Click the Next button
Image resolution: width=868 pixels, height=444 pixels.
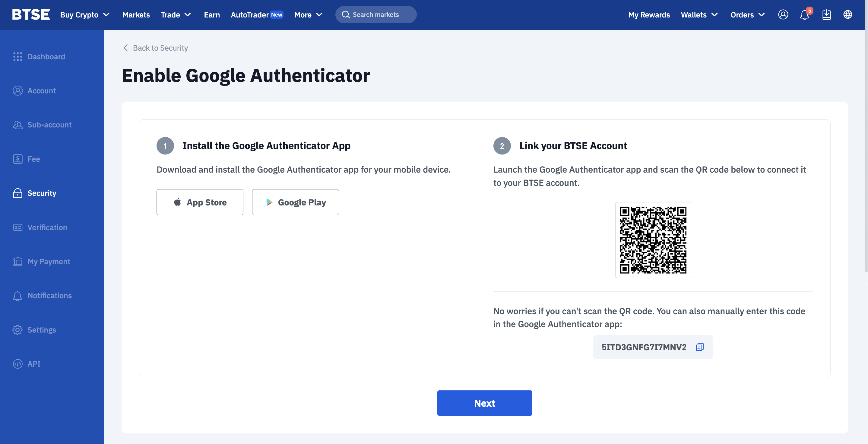pos(485,403)
